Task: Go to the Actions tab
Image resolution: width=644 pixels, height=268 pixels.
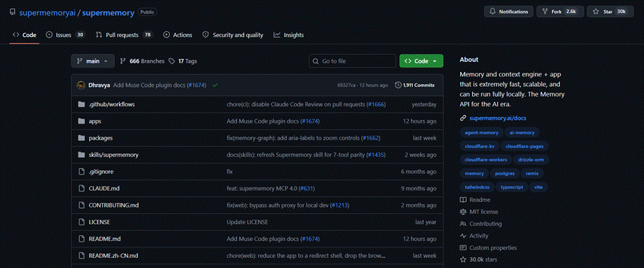Action: tap(178, 35)
